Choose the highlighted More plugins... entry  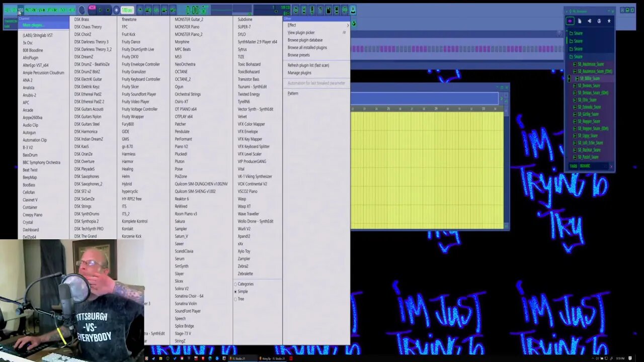44,25
